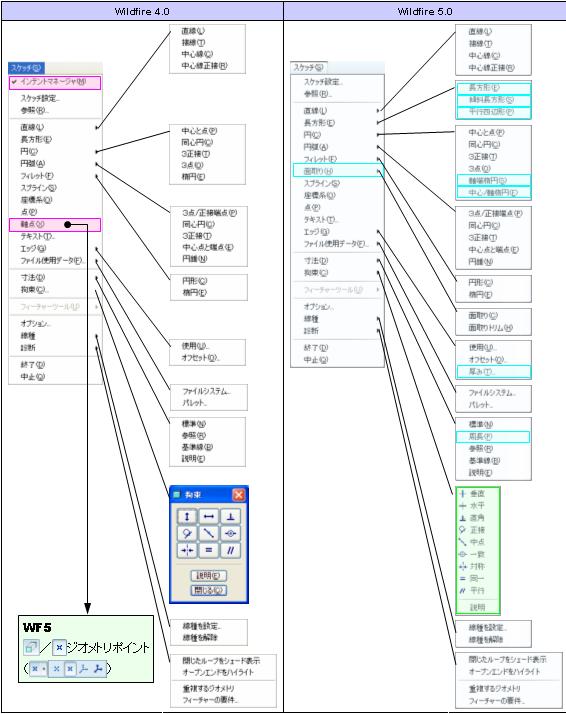Screen dimensions: 566x714
Task: Expand 円弧(A) submenu in Wildfire 4.0 menu
Action: (x=55, y=163)
